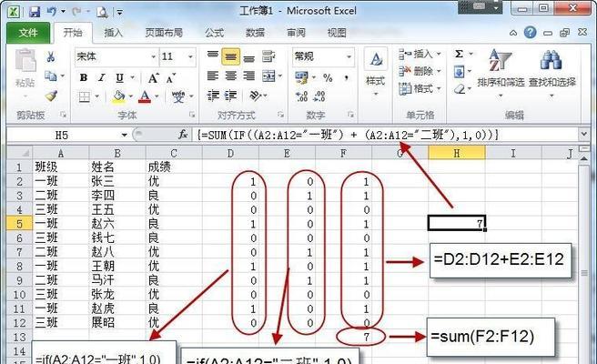Screen dimensions: 597x364
Task: Toggle align text left
Action: [212, 76]
